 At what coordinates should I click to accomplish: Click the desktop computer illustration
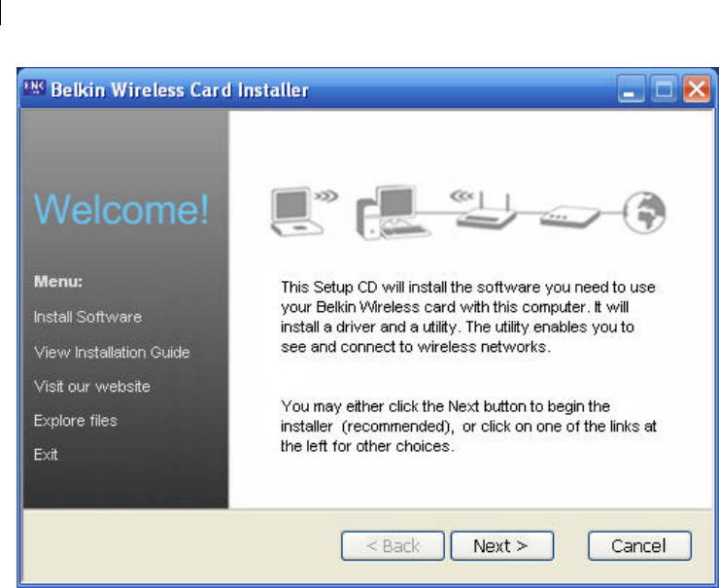click(x=394, y=213)
